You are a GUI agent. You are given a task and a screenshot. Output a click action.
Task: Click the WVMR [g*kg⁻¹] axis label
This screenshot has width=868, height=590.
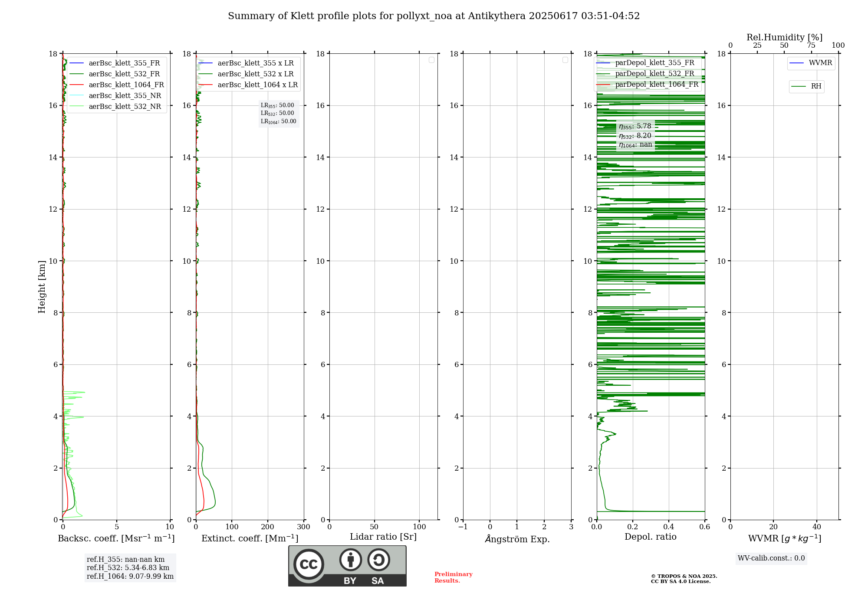click(785, 538)
